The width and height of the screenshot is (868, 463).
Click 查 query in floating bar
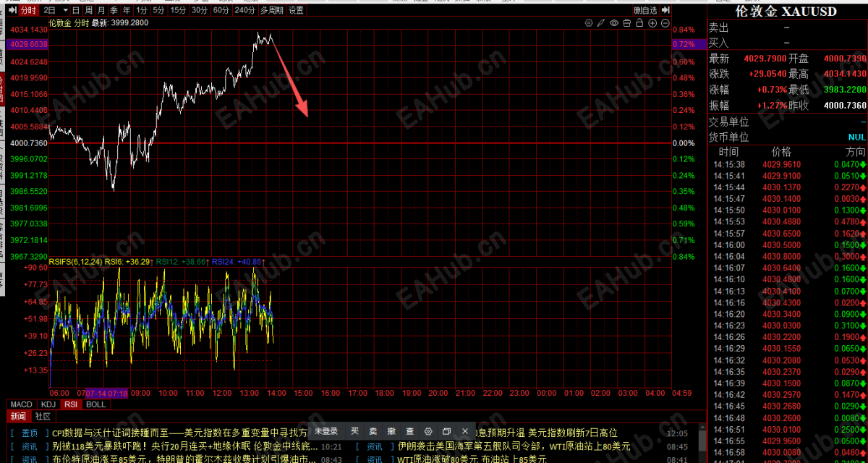(409, 431)
